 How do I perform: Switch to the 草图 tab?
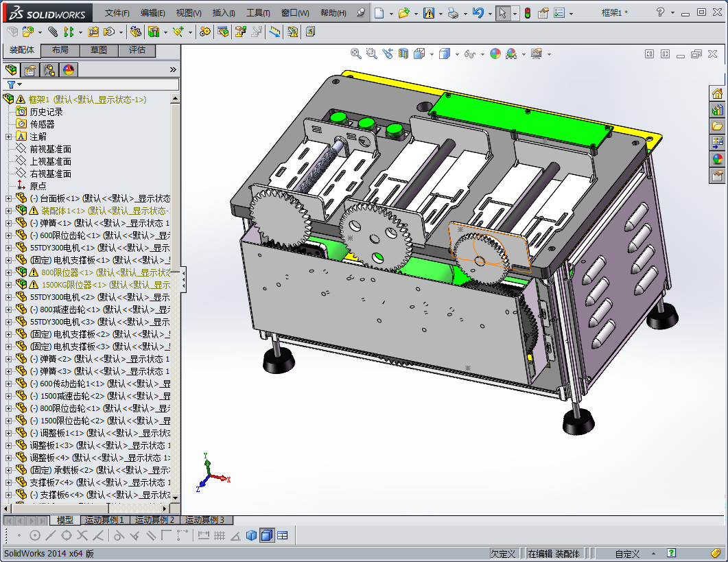tap(99, 50)
